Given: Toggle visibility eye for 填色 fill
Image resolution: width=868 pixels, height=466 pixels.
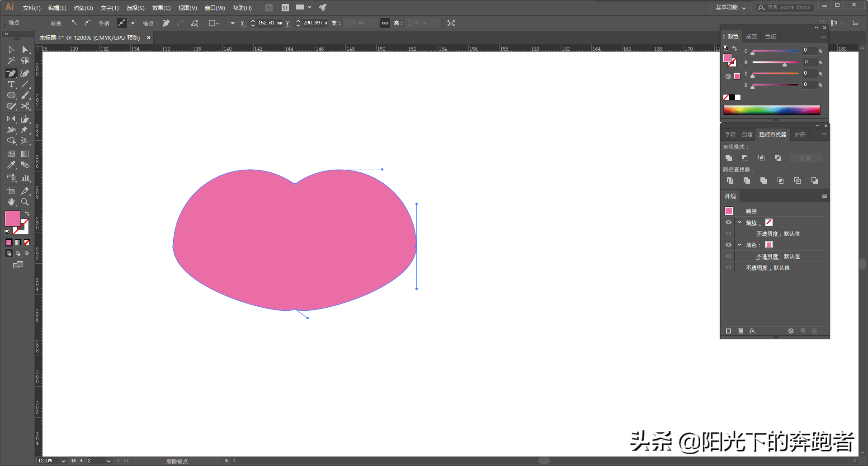Looking at the screenshot, I should (728, 245).
